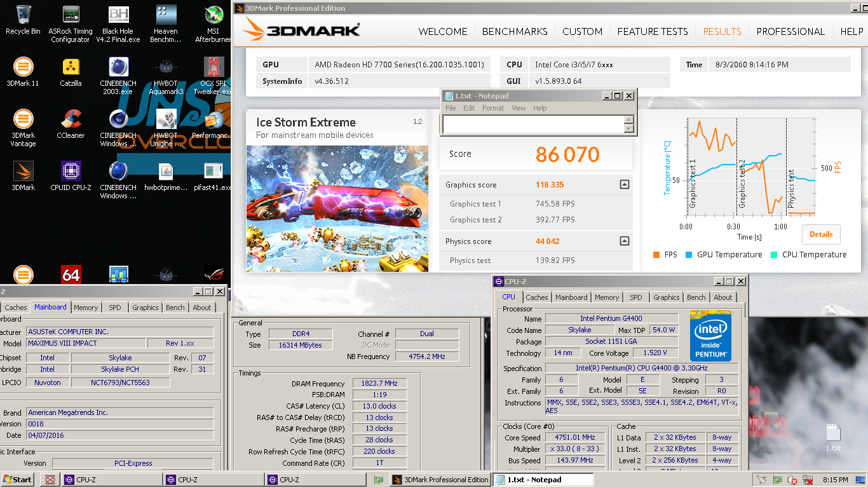Click inside the Notepad text area
This screenshot has height=488, width=868.
click(533, 124)
